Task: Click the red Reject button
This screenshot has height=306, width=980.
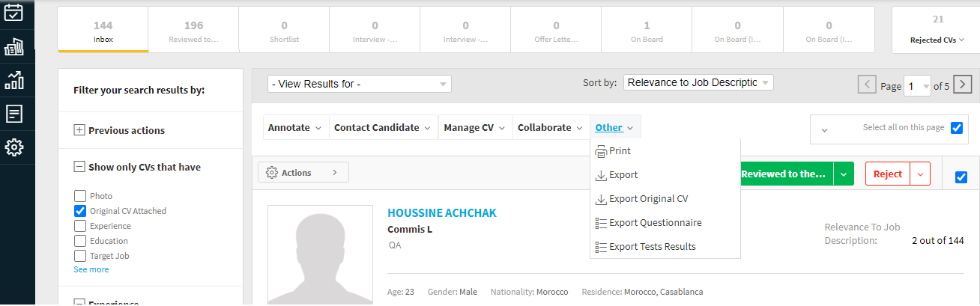Action: tap(888, 174)
